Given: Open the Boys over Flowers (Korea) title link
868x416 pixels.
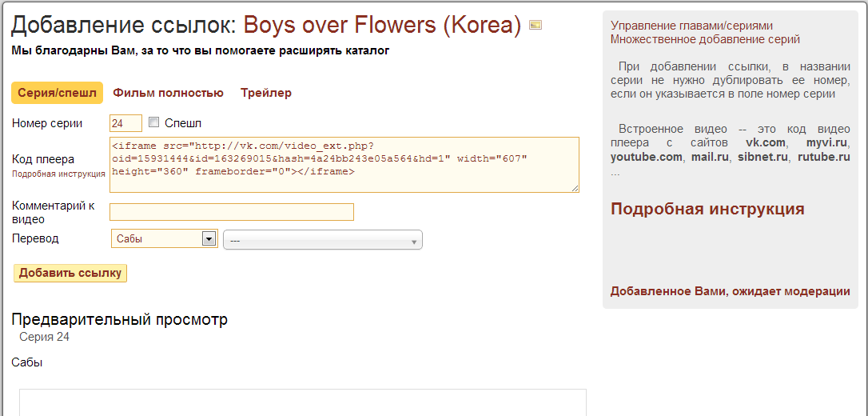Looking at the screenshot, I should pyautogui.click(x=382, y=26).
